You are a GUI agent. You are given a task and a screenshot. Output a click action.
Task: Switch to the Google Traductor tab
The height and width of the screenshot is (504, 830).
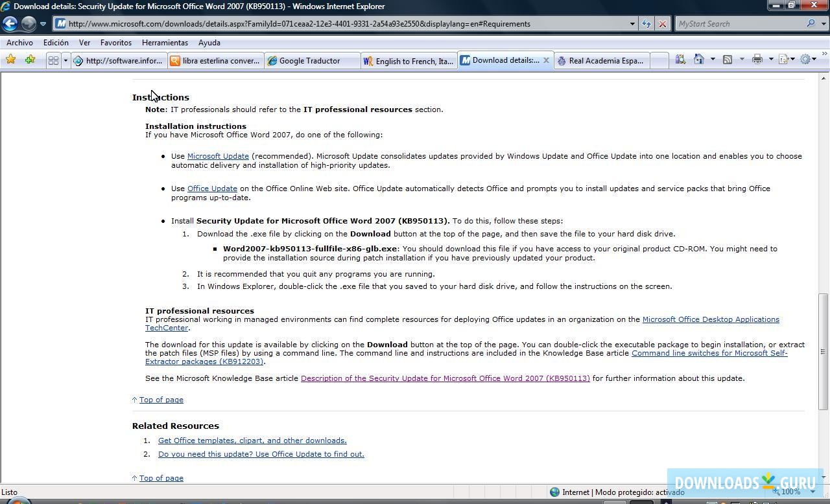point(312,61)
